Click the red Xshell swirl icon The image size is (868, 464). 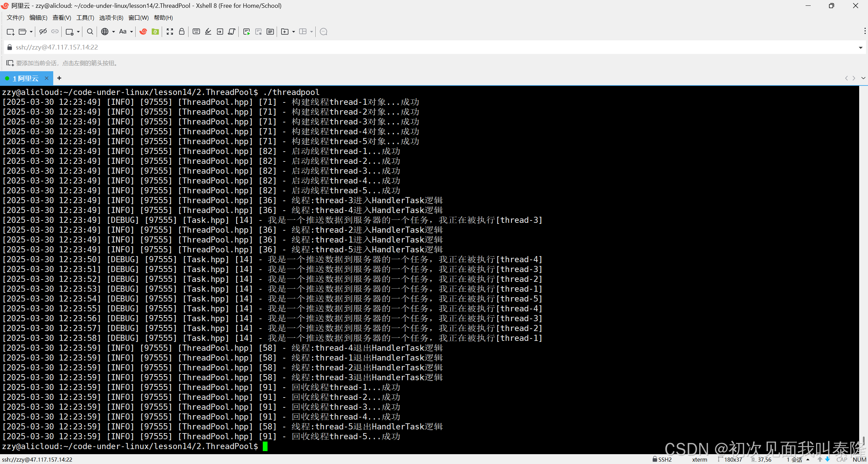click(143, 32)
